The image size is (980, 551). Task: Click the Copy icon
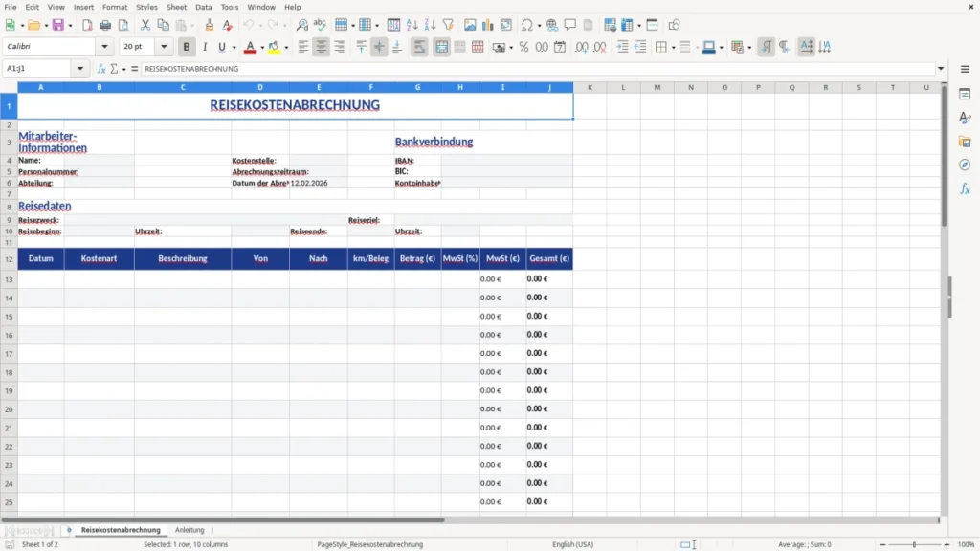point(163,25)
